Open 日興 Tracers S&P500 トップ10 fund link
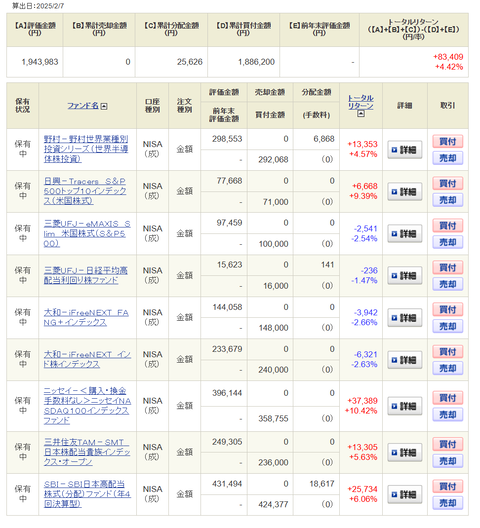The height and width of the screenshot is (528, 480). [85, 191]
